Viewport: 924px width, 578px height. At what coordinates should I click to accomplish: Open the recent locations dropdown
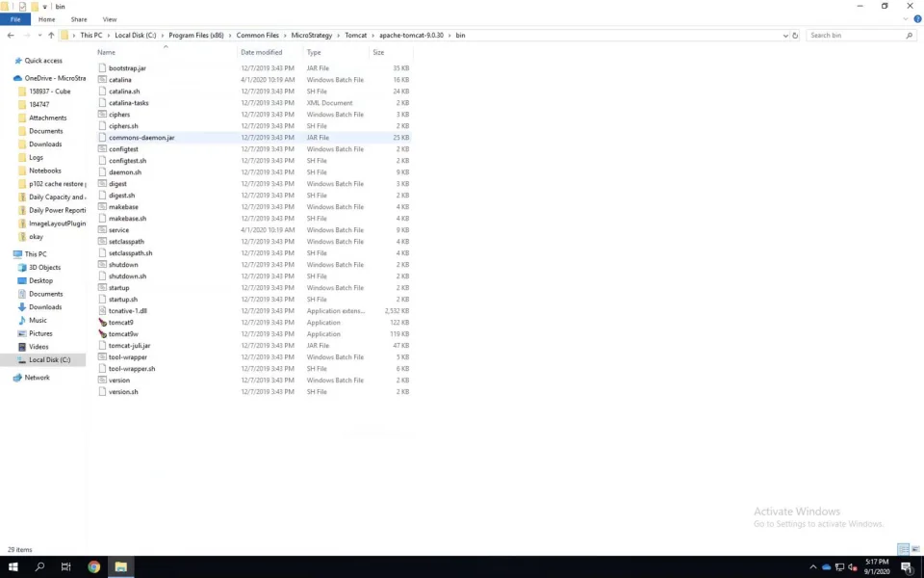click(39, 36)
